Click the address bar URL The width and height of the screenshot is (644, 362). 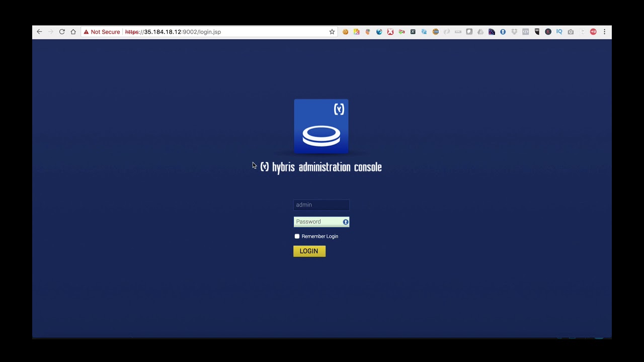pyautogui.click(x=173, y=32)
